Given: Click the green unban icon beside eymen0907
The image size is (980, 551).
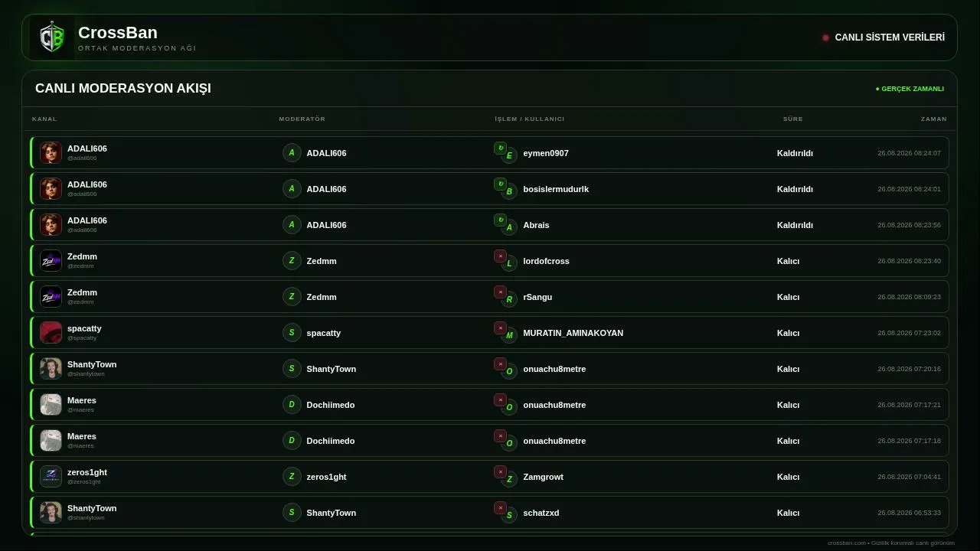Looking at the screenshot, I should tap(500, 148).
